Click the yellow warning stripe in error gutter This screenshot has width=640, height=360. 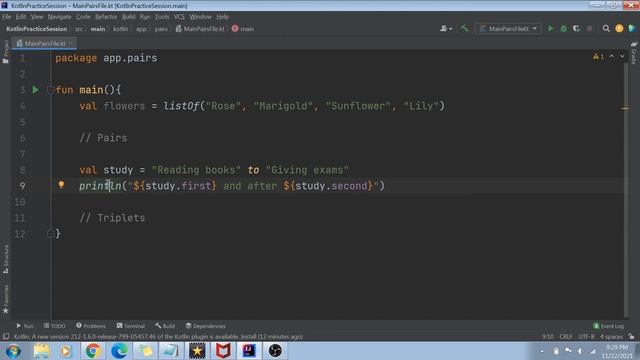point(625,109)
